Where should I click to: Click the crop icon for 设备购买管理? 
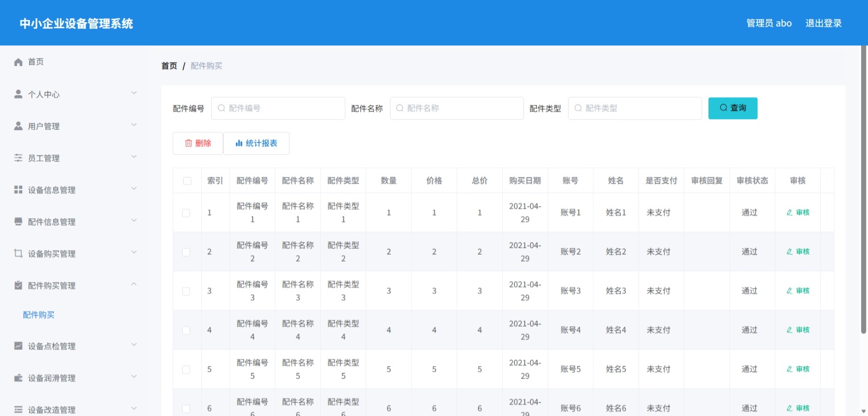tap(18, 253)
